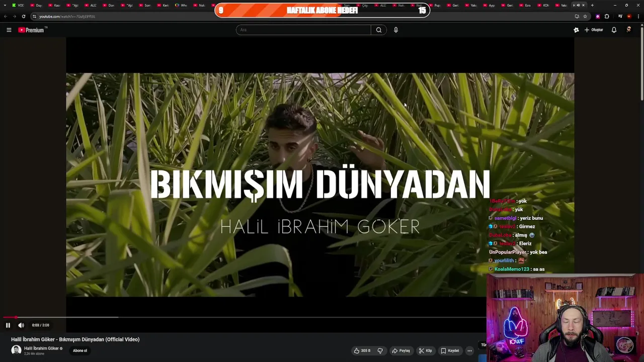
Task: Mute the video player volume
Action: [21, 325]
